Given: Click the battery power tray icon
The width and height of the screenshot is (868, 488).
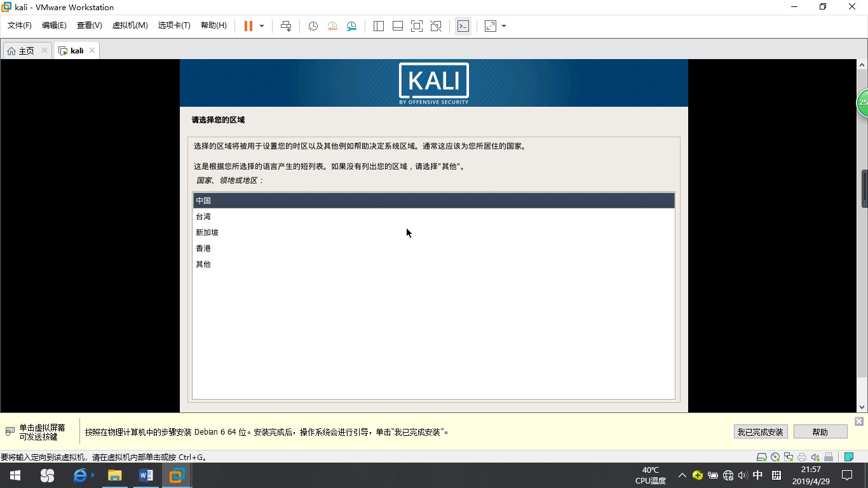Looking at the screenshot, I should click(x=713, y=475).
